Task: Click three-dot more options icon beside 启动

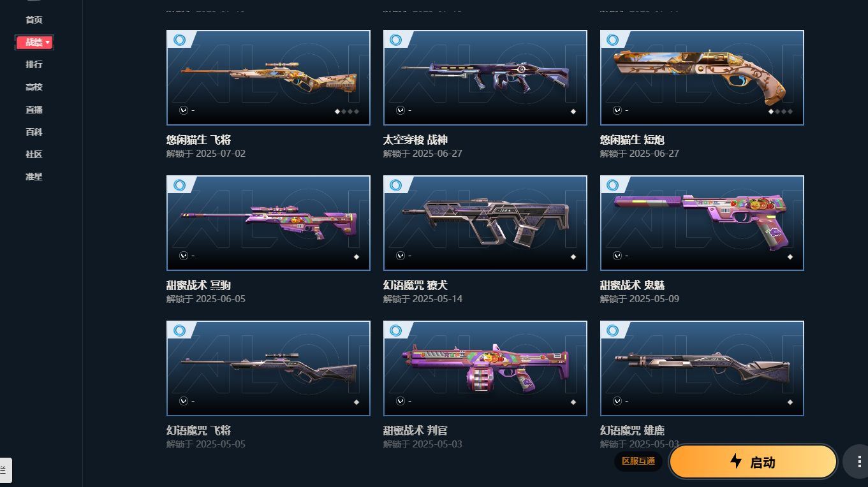Action: [855, 462]
